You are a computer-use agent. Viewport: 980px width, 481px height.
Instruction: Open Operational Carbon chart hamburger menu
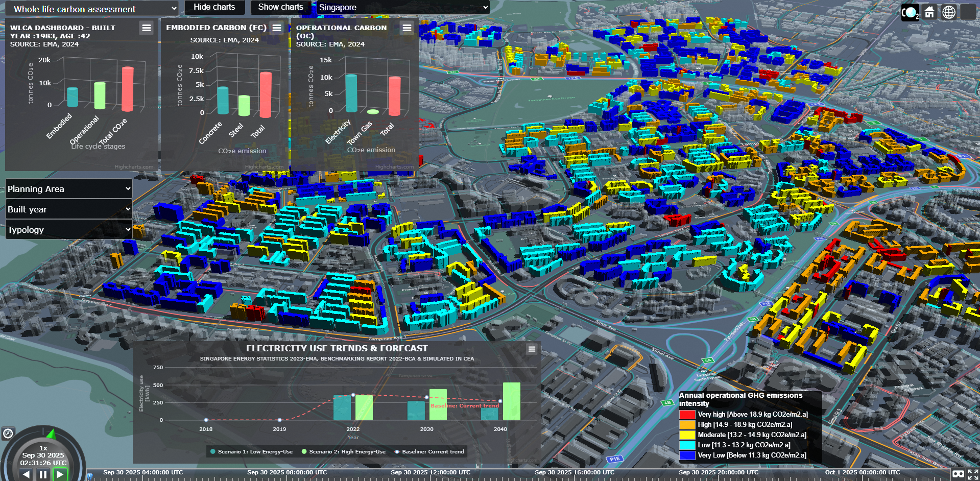click(407, 28)
